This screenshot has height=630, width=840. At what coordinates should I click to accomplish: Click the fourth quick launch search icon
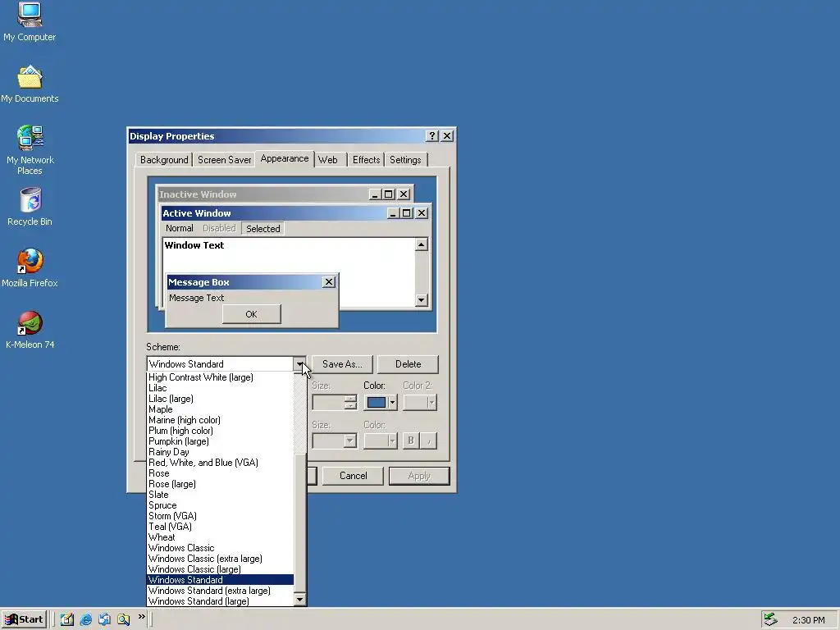click(123, 619)
